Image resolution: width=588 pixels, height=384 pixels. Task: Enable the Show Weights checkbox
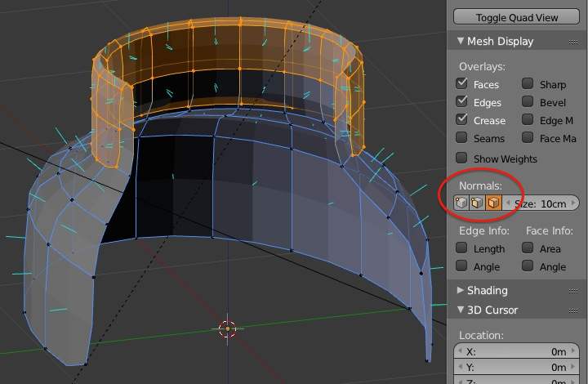(461, 158)
